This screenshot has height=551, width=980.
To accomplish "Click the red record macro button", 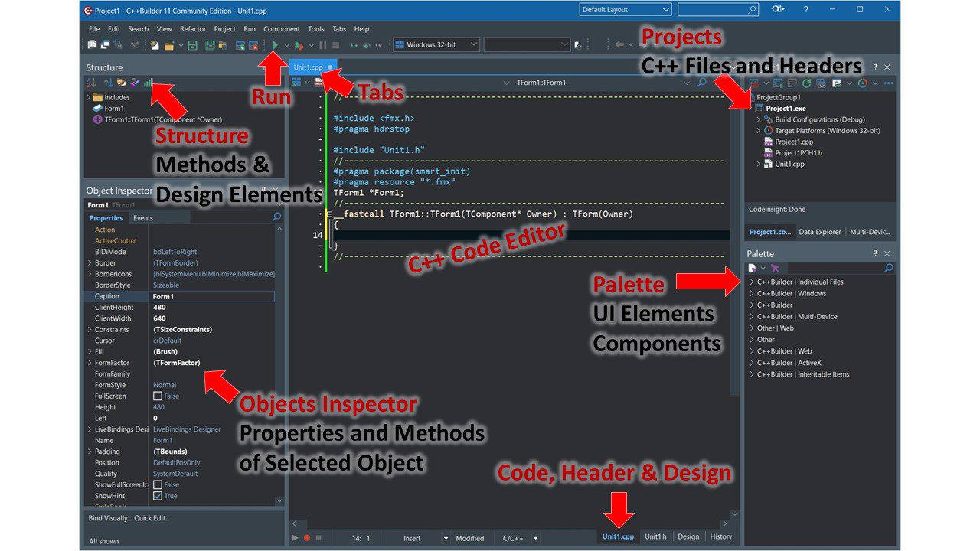I will point(307,538).
